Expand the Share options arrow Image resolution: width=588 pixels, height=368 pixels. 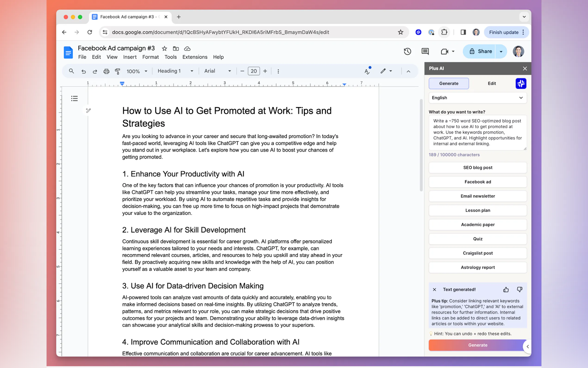pos(501,51)
